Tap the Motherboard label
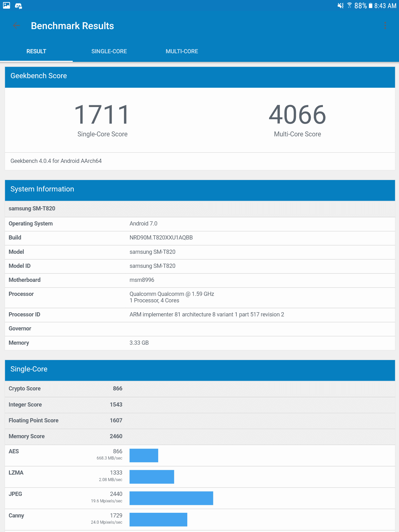 [25, 280]
